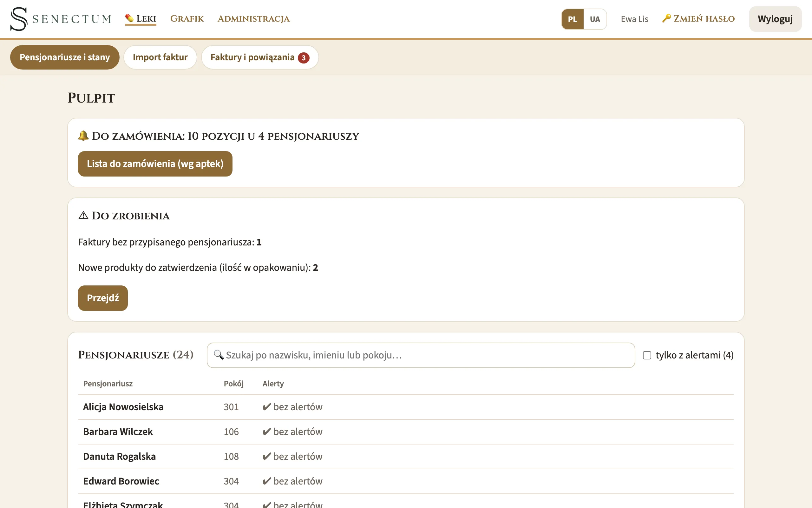Switch to the Import faktur tab
812x508 pixels.
pos(160,57)
